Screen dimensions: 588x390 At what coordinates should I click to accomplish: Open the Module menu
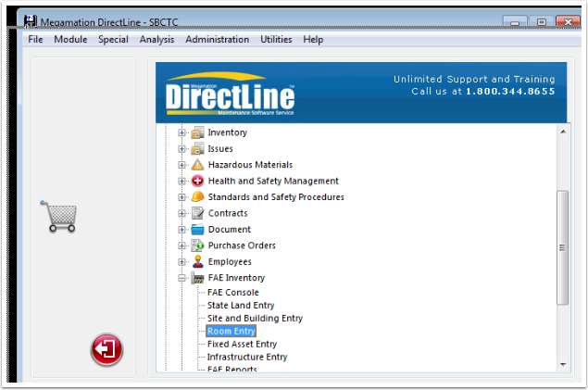pyautogui.click(x=70, y=40)
